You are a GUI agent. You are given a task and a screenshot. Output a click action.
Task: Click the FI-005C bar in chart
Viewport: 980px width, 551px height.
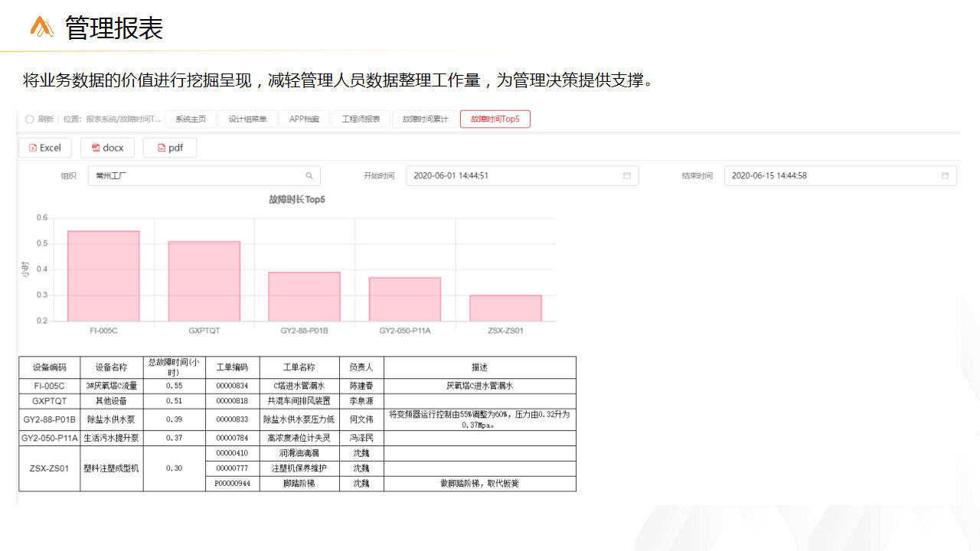(103, 275)
